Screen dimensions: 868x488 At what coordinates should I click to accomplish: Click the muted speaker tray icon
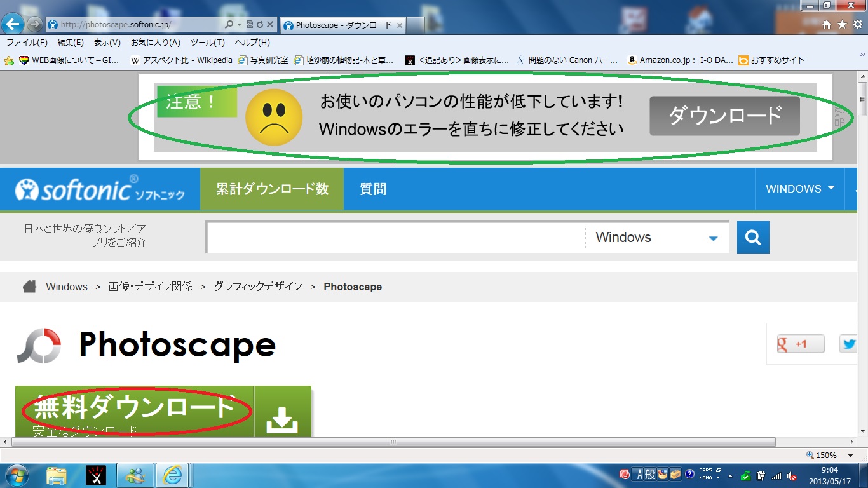[792, 476]
